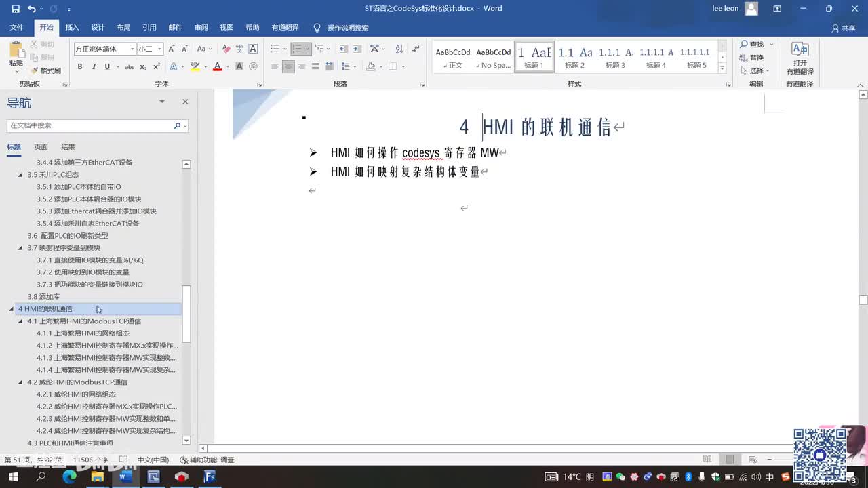Open Edge browser from taskbar
868x488 pixels.
coord(69,476)
